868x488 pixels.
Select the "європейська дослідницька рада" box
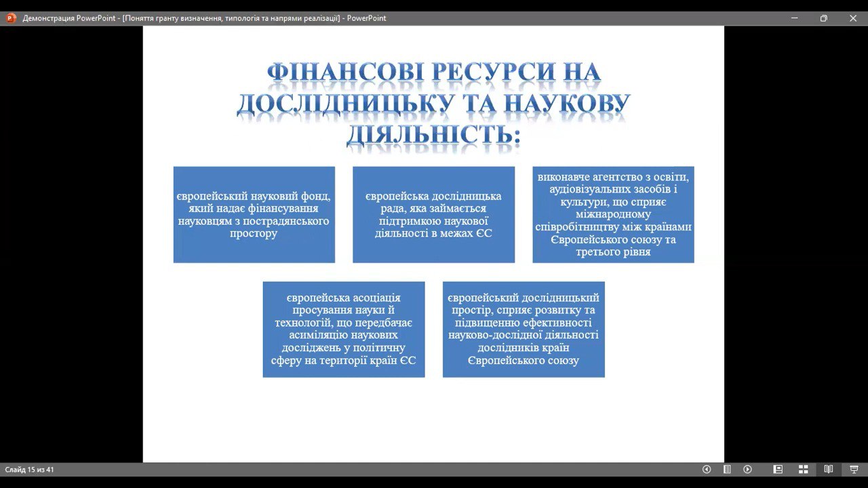(434, 215)
